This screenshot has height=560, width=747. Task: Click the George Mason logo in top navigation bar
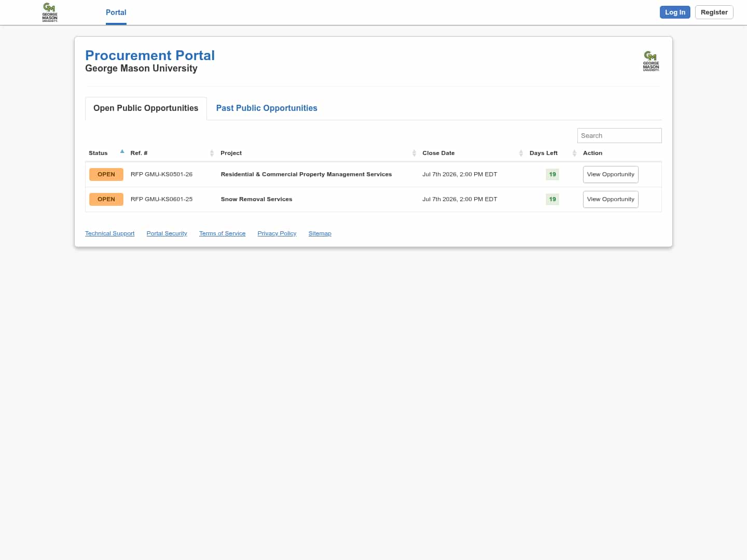(x=50, y=12)
